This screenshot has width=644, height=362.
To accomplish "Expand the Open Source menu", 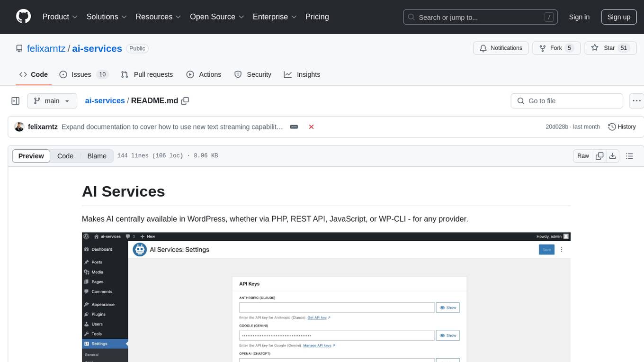I will click(217, 17).
